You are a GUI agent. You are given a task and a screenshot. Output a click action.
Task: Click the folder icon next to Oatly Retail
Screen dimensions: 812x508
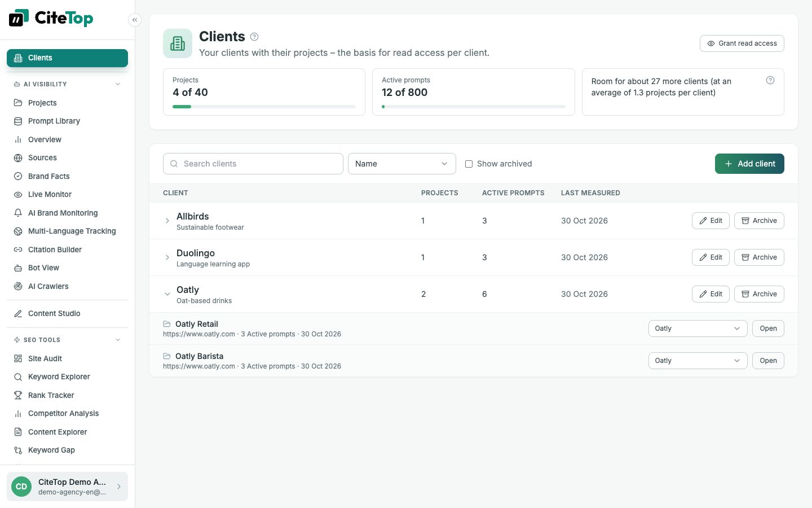pos(167,324)
